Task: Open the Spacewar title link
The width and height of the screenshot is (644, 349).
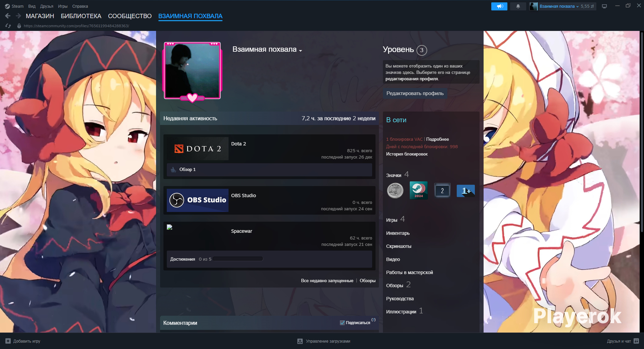Action: pyautogui.click(x=242, y=231)
